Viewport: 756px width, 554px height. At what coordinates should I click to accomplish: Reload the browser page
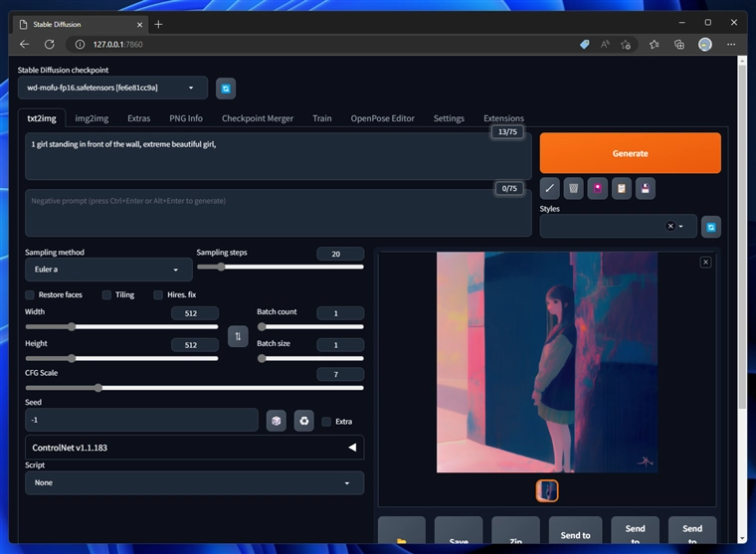[x=50, y=45]
